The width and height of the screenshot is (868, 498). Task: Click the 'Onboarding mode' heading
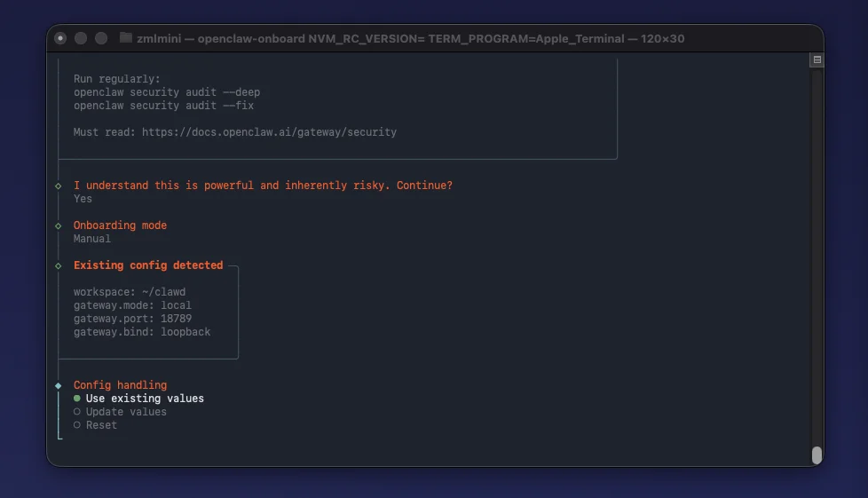pos(120,225)
